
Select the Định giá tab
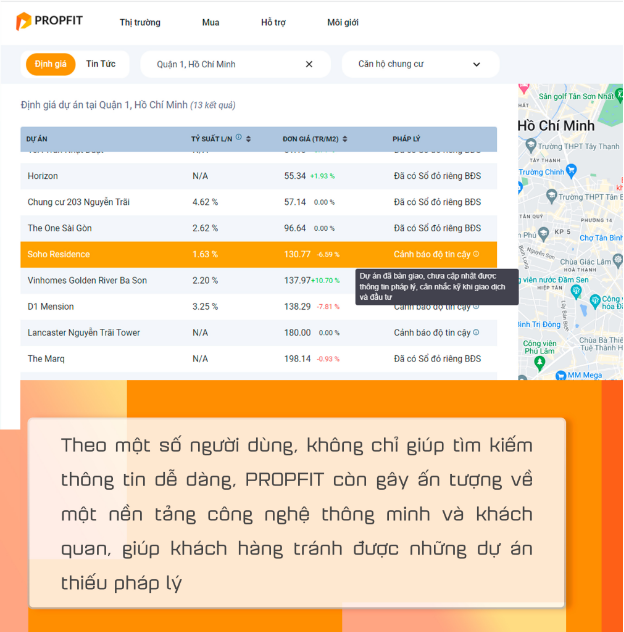point(50,64)
